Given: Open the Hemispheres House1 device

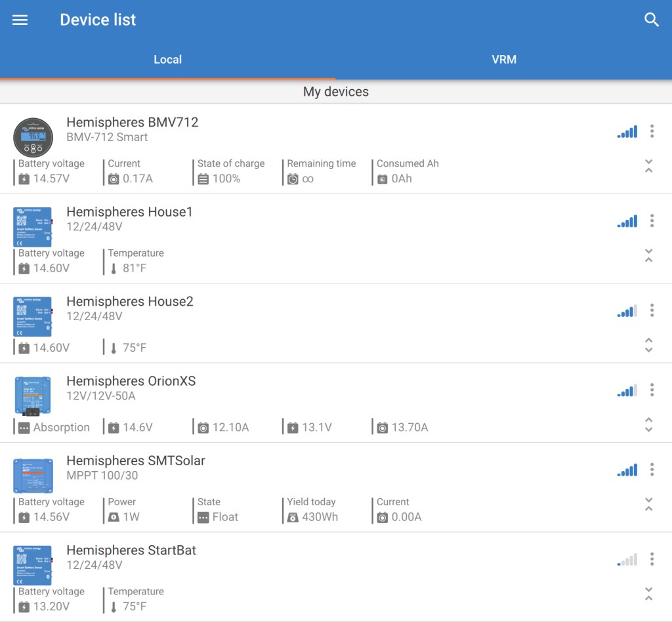Looking at the screenshot, I should tap(129, 213).
